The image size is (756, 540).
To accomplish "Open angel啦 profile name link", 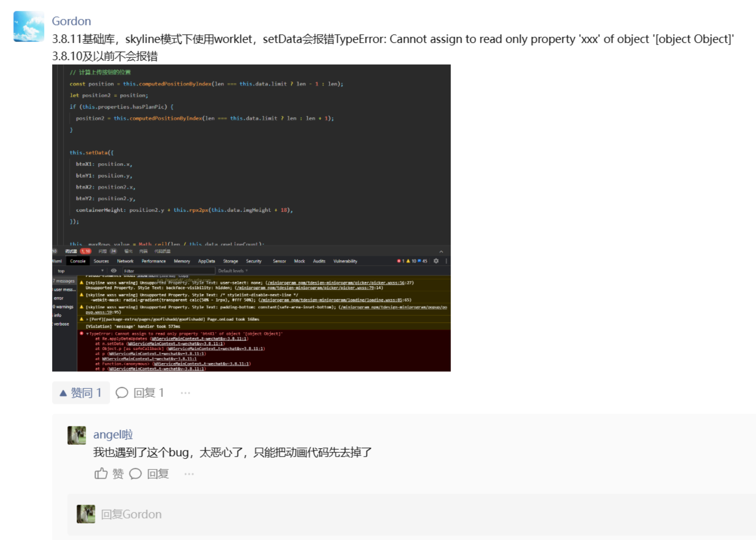I will pyautogui.click(x=113, y=435).
